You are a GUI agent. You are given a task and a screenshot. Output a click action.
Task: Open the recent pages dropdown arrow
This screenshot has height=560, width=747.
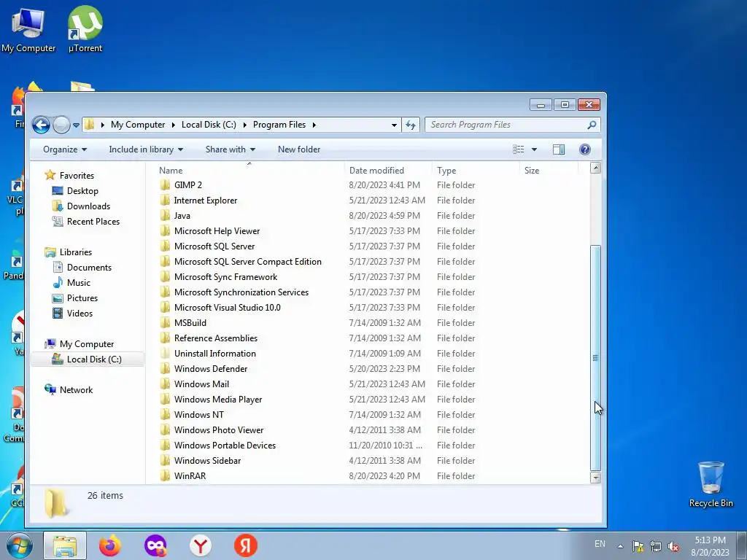pos(76,125)
